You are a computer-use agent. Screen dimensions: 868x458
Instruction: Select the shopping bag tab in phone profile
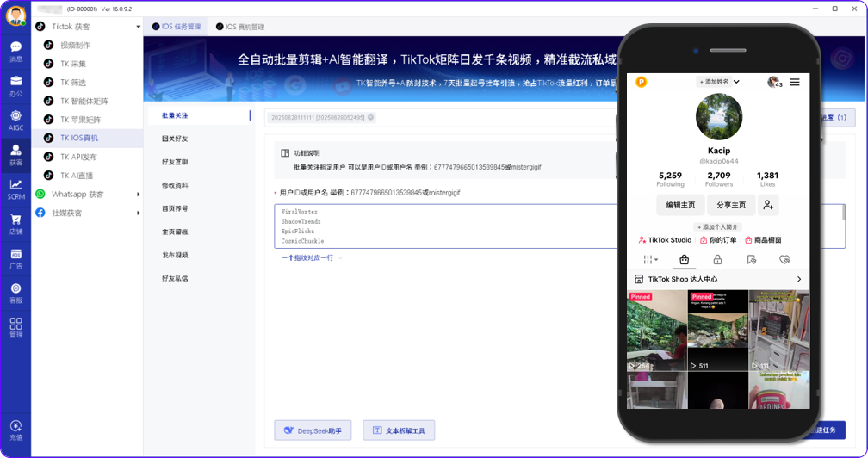(685, 259)
